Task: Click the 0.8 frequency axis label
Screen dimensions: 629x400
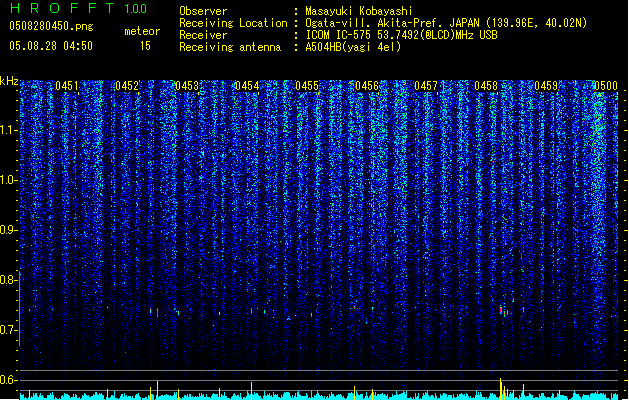Action: [9, 280]
